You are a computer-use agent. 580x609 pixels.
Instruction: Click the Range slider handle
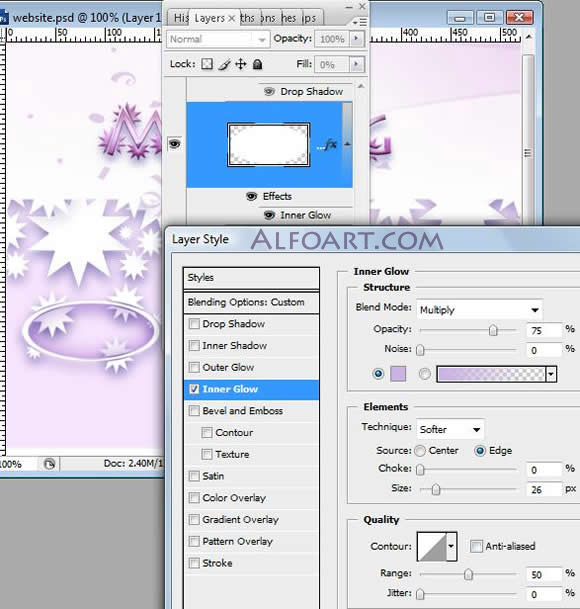(x=469, y=574)
